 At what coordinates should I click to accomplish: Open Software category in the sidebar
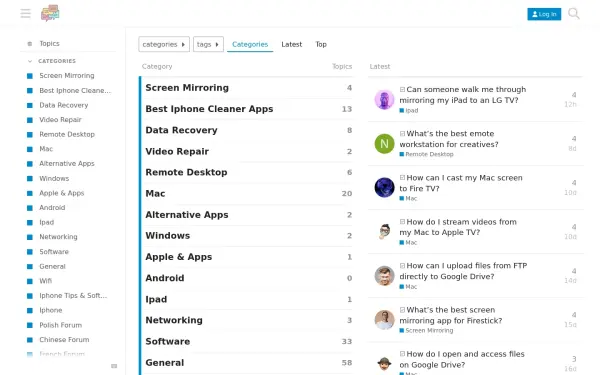point(54,252)
